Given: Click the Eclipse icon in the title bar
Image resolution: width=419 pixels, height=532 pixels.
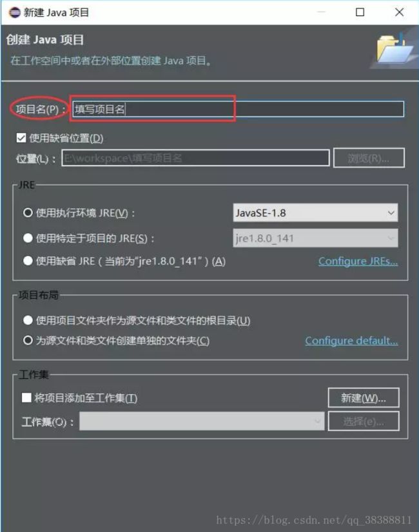Looking at the screenshot, I should [x=14, y=12].
